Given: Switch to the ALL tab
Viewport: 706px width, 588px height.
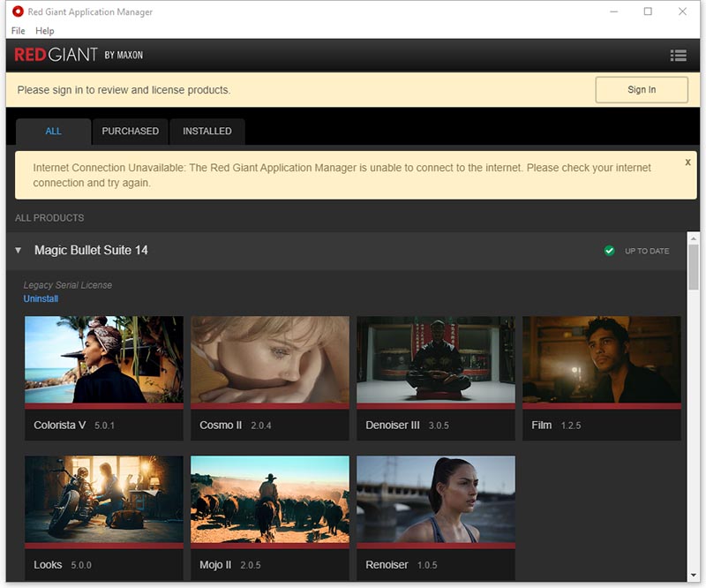Looking at the screenshot, I should tap(53, 132).
